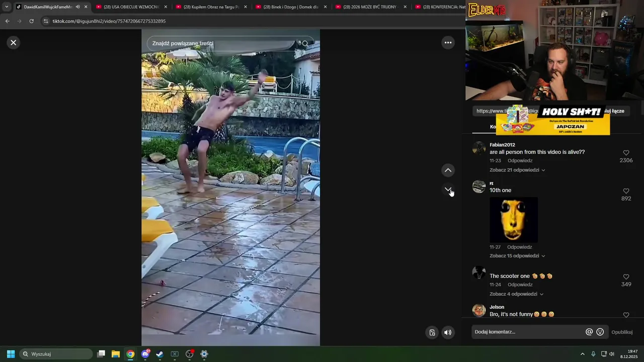Click the search magnifier in the video search bar

(305, 44)
